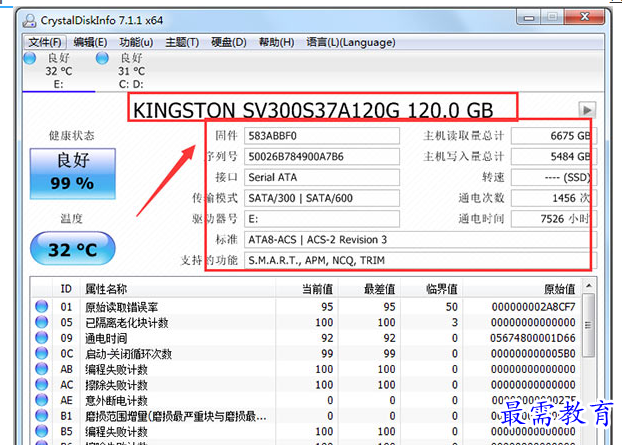
Task: Click the host reads total 6675 GB
Action: pos(554,136)
